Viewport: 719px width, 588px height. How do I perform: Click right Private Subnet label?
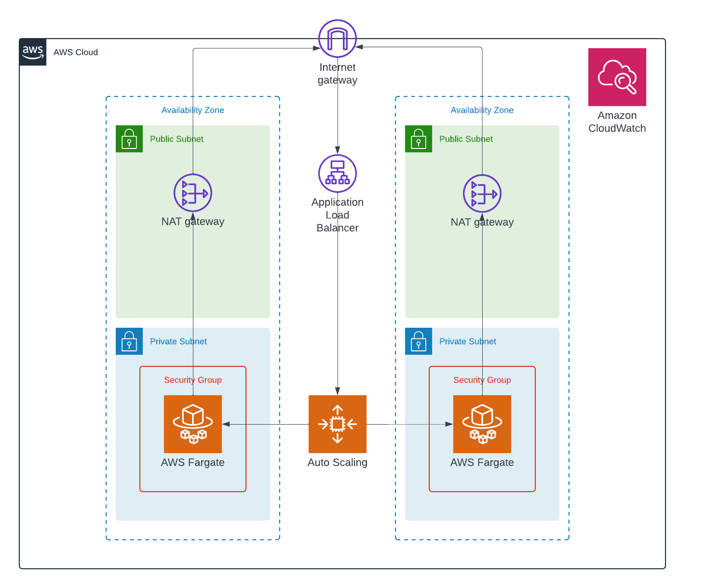(x=468, y=341)
